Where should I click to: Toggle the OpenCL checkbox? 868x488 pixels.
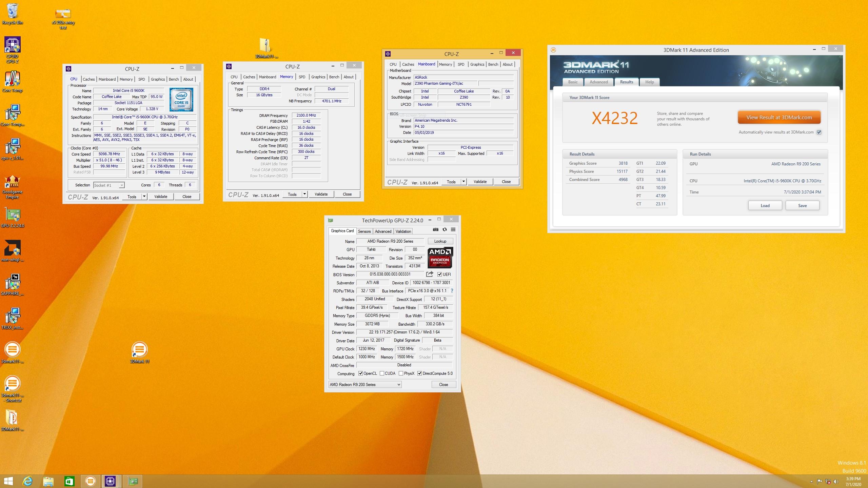click(x=360, y=373)
